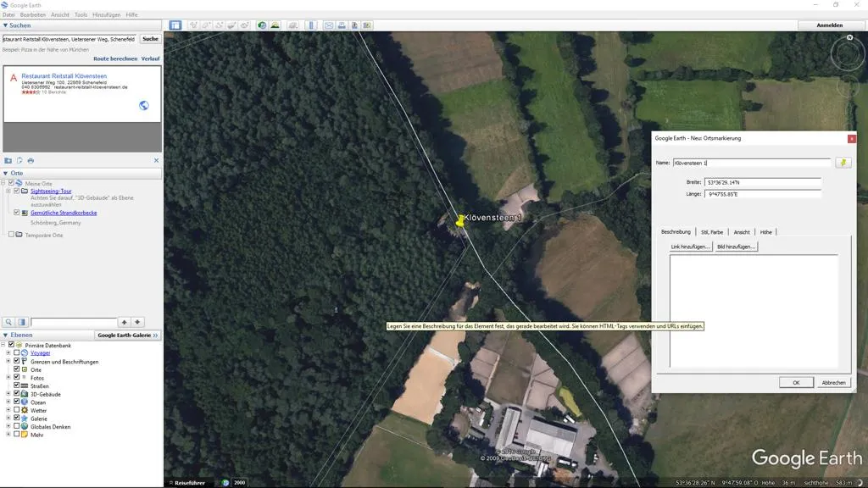
Task: Toggle sunlight across the landscape icon
Action: 275,25
